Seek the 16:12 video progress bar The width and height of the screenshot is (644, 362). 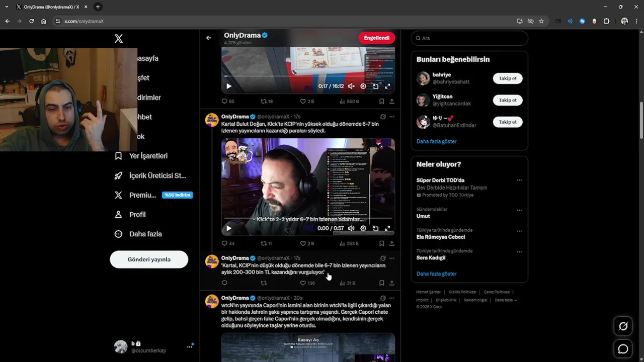coord(308,76)
